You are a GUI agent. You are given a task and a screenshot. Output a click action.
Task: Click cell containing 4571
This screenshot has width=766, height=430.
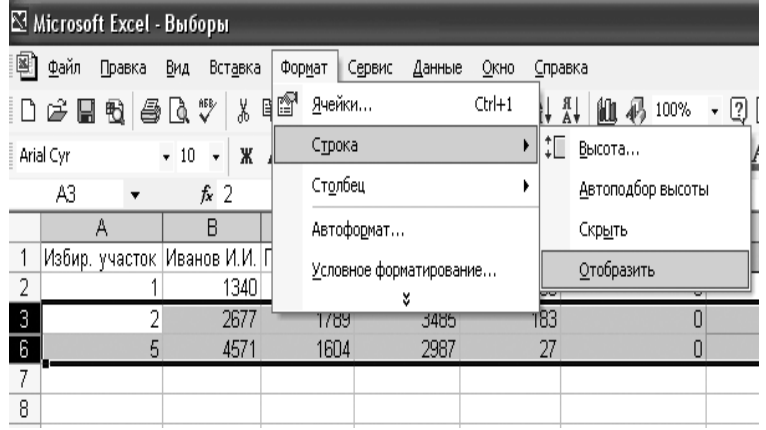click(212, 349)
